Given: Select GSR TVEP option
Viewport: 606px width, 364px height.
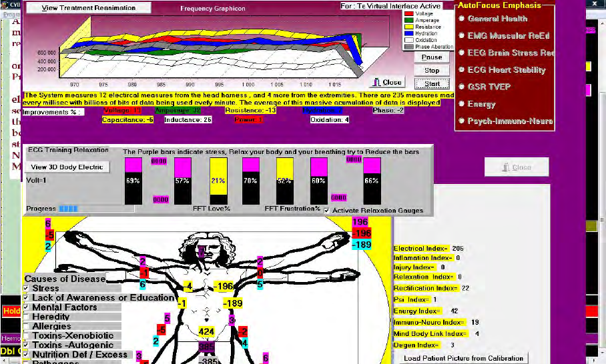Looking at the screenshot, I should (x=485, y=87).
